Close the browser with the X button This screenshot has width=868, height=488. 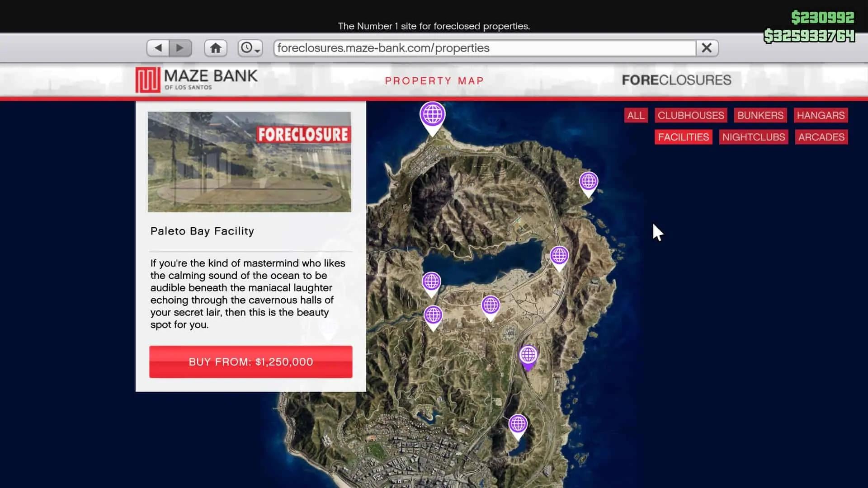pyautogui.click(x=707, y=48)
